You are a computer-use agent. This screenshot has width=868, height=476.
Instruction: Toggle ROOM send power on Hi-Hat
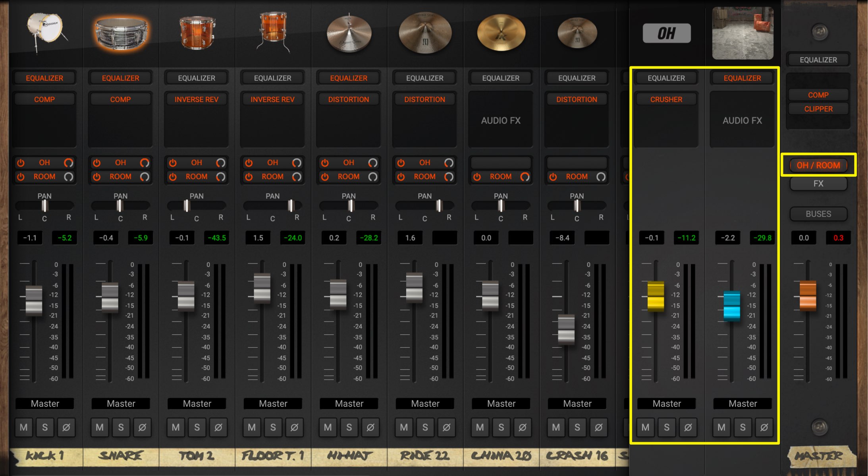(325, 176)
